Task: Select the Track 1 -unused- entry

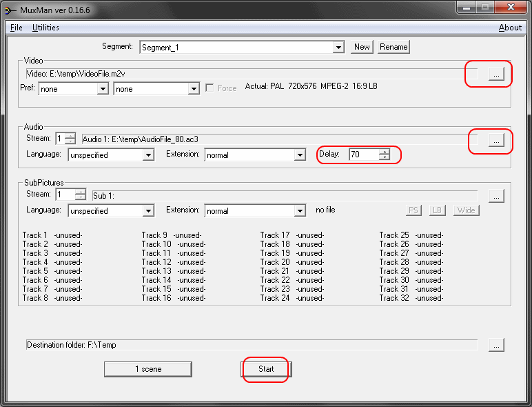Action: pos(52,235)
